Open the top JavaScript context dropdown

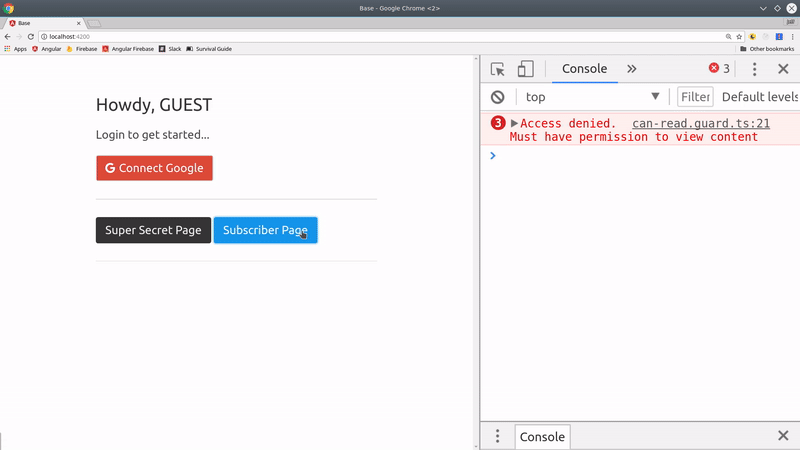click(593, 97)
